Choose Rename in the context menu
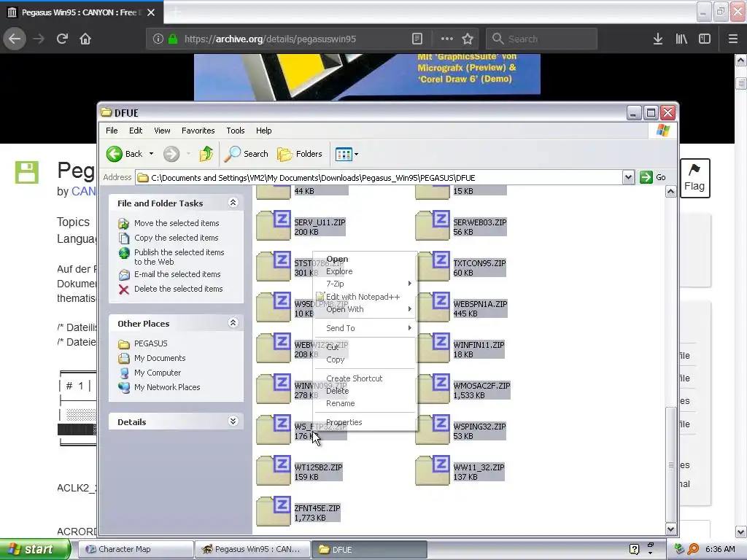 (x=341, y=403)
